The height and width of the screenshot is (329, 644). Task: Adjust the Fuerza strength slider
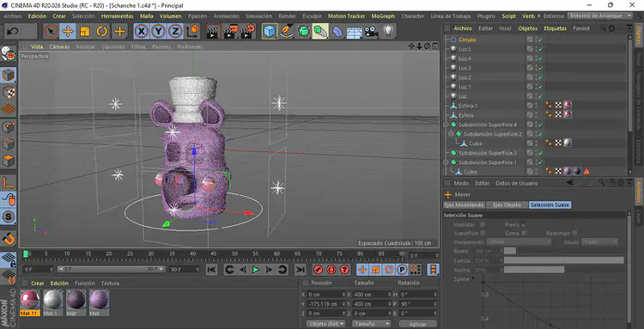tap(563, 260)
